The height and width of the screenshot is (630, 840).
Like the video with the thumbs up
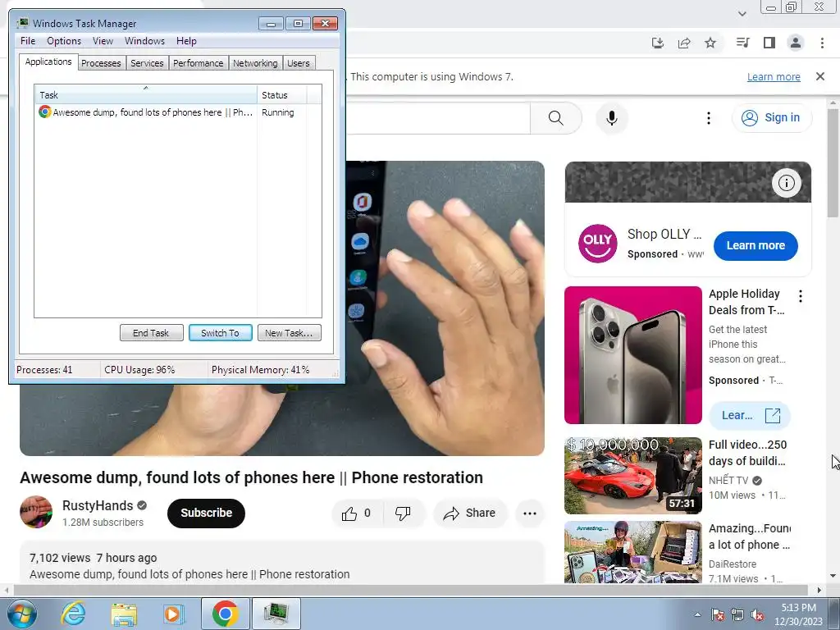(x=356, y=514)
